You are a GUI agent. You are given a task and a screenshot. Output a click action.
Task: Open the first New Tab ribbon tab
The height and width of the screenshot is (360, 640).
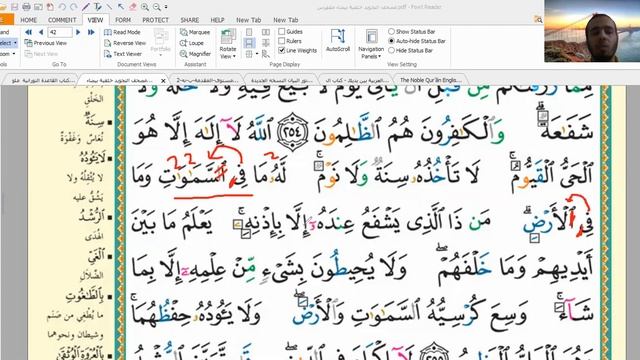[x=248, y=20]
